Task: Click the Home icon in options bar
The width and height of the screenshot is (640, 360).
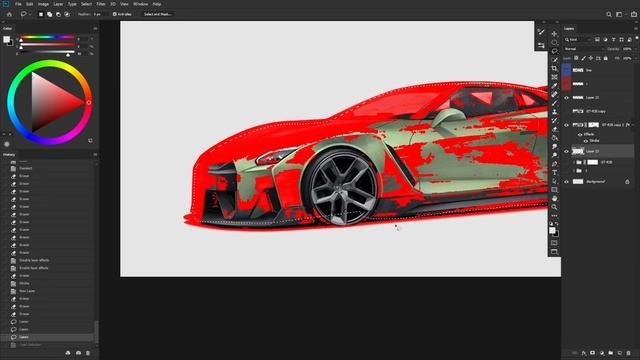Action: [x=9, y=14]
